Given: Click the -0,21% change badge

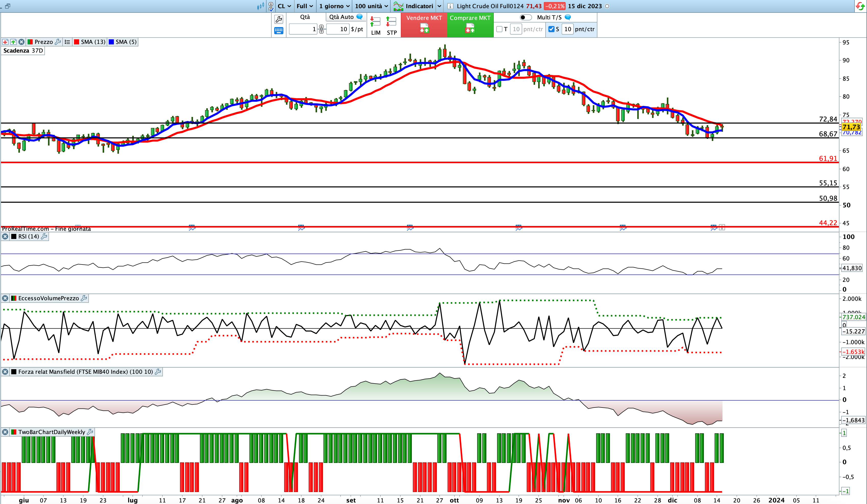Looking at the screenshot, I should click(x=555, y=6).
